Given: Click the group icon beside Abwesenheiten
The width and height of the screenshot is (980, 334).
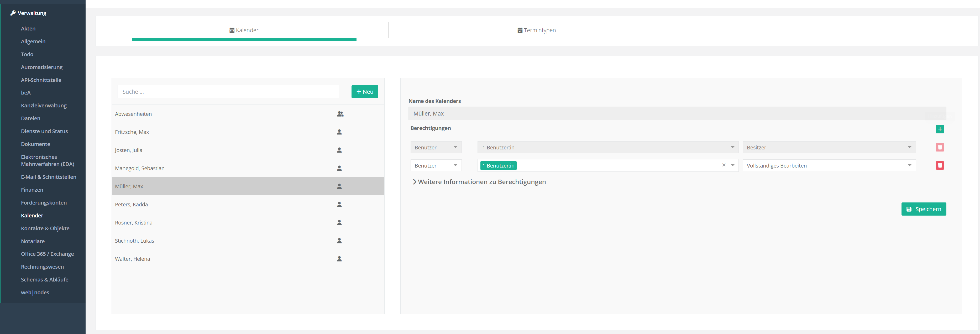Looking at the screenshot, I should (340, 114).
